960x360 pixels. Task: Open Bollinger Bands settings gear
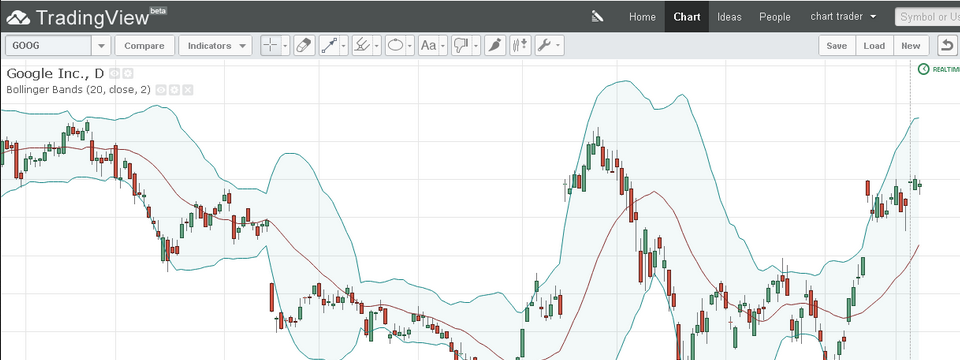click(x=174, y=90)
